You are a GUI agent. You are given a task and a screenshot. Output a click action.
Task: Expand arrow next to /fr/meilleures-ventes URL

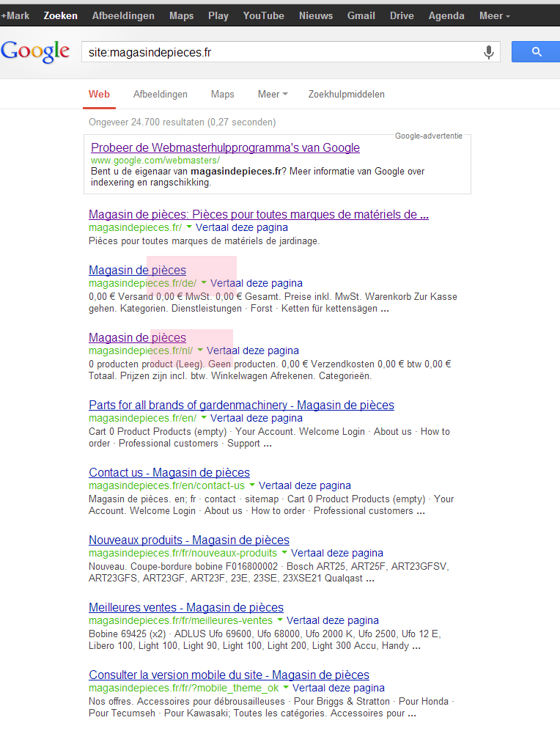(280, 620)
